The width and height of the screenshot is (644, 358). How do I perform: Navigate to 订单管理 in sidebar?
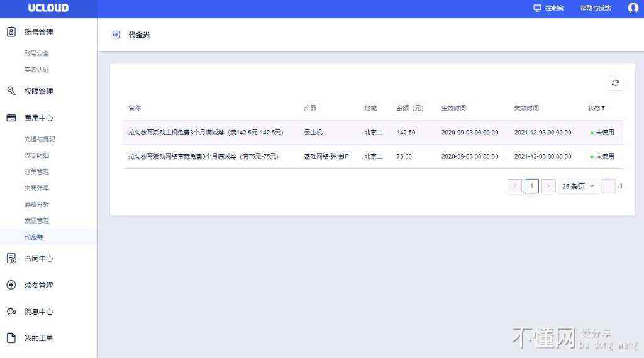36,171
